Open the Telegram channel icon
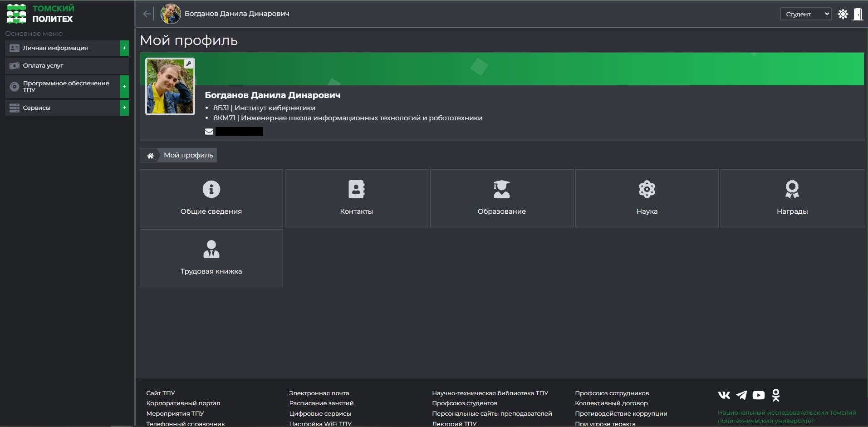Image resolution: width=868 pixels, height=427 pixels. [741, 395]
